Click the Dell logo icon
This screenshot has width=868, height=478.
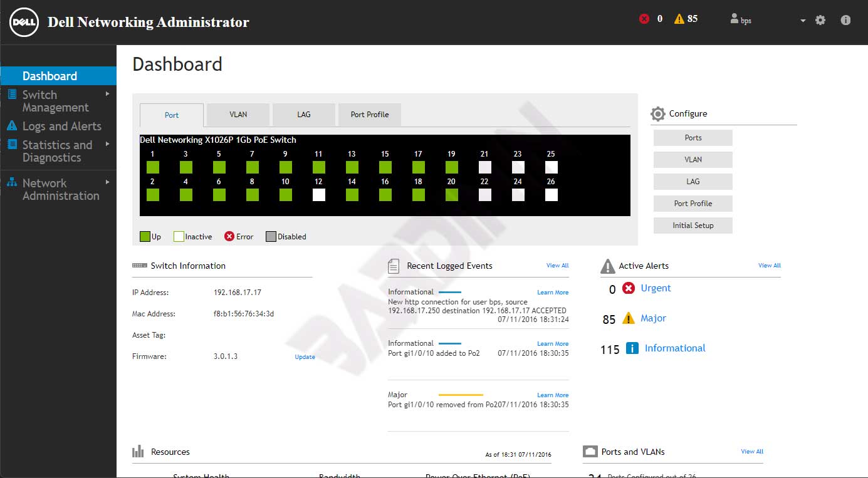tap(24, 23)
